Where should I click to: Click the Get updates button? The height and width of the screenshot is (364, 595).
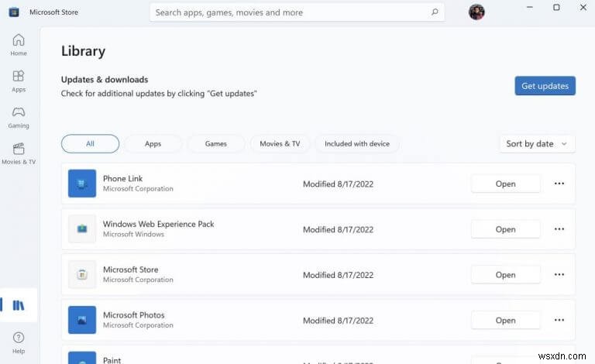[545, 86]
